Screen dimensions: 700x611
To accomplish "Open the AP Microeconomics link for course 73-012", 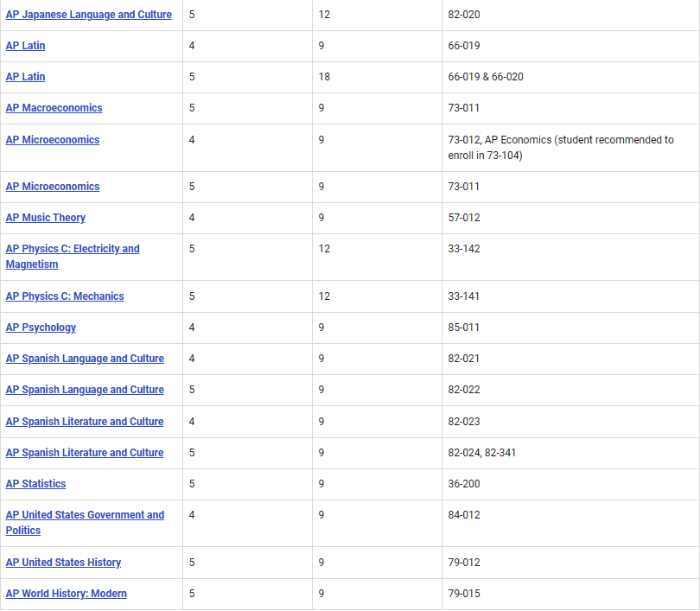I will [52, 140].
